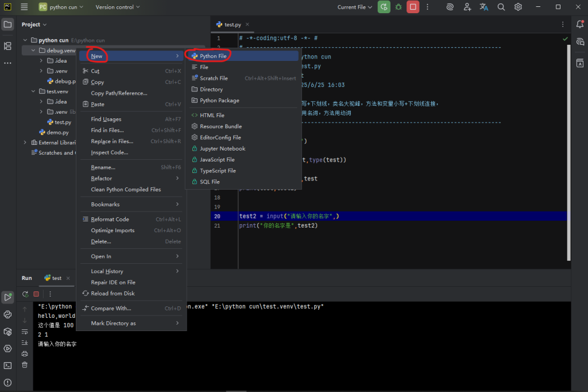Click the Debug bug icon
Screen dimensions: 588x392
click(x=398, y=7)
